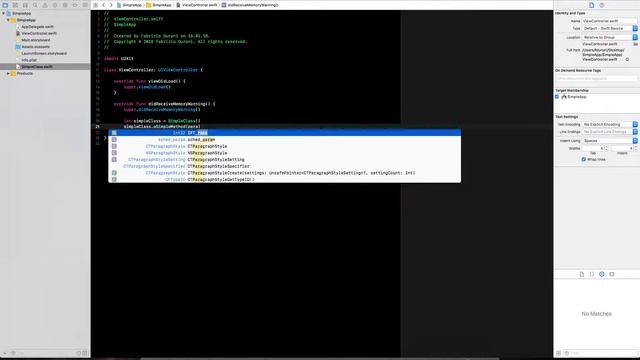Open the Breakpoint navigator icon
Screen dimensions: 640x360
(75, 5)
